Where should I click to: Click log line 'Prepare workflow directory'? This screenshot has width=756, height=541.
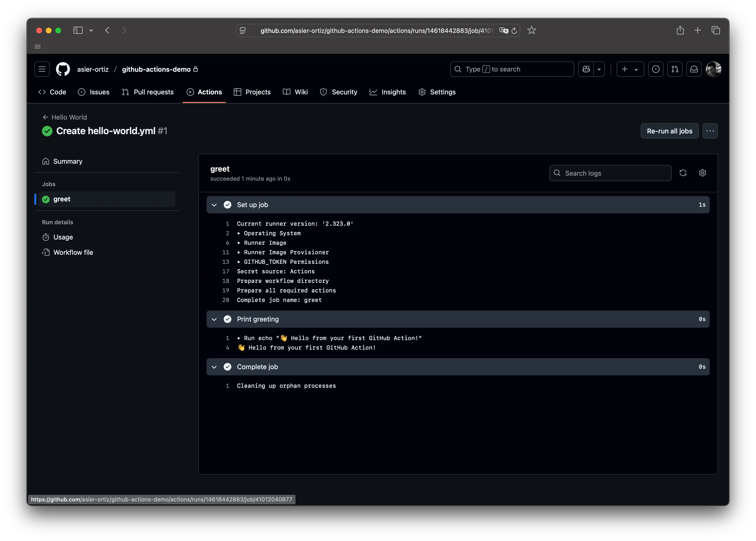[x=283, y=281]
